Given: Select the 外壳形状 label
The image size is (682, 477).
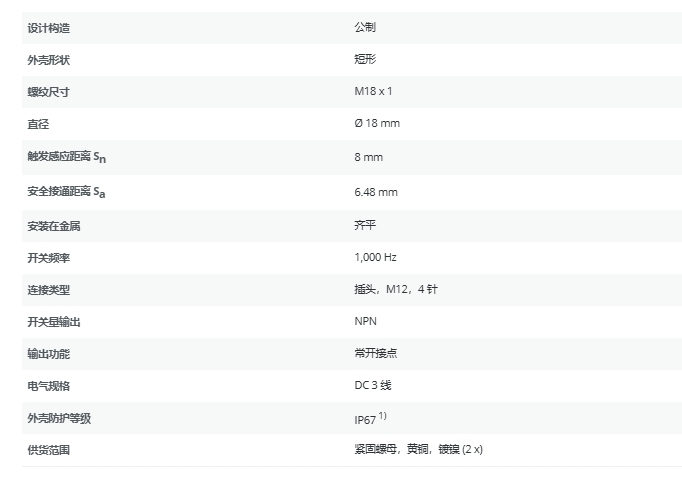Looking at the screenshot, I should [48, 60].
